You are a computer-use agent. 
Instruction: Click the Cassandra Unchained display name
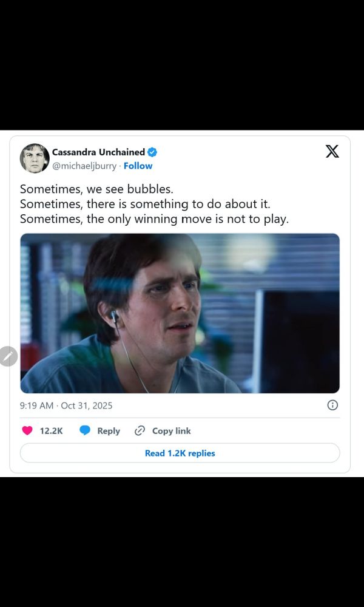(x=98, y=152)
